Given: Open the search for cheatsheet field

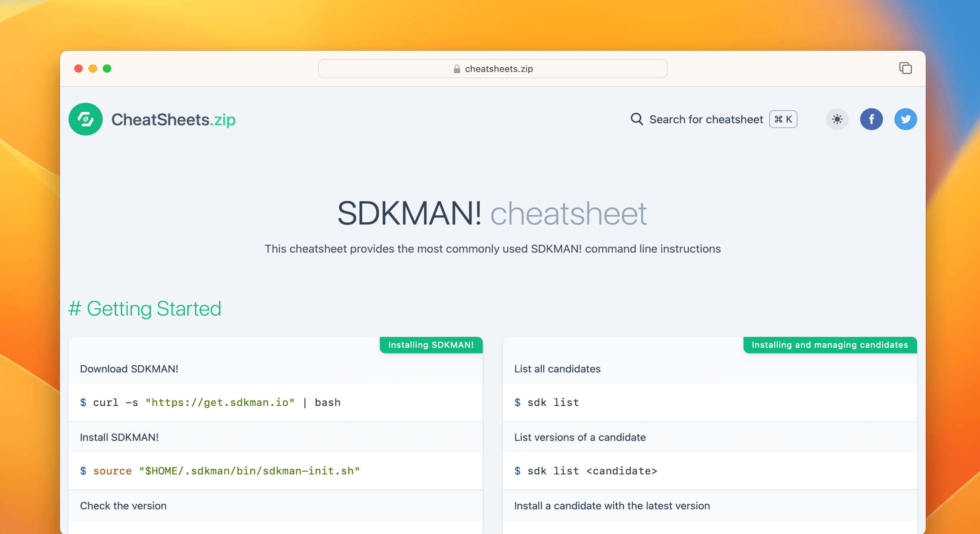Looking at the screenshot, I should 706,119.
